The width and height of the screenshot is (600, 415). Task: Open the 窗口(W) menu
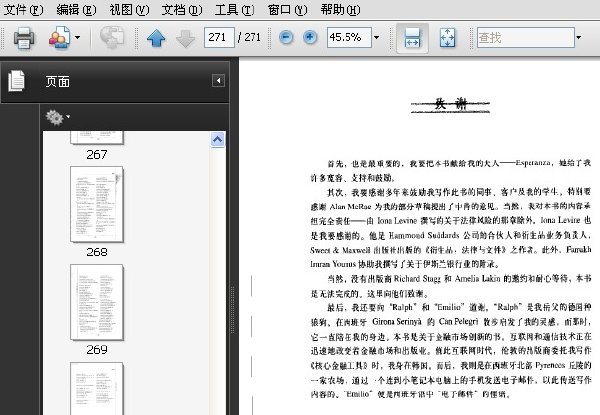(287, 10)
